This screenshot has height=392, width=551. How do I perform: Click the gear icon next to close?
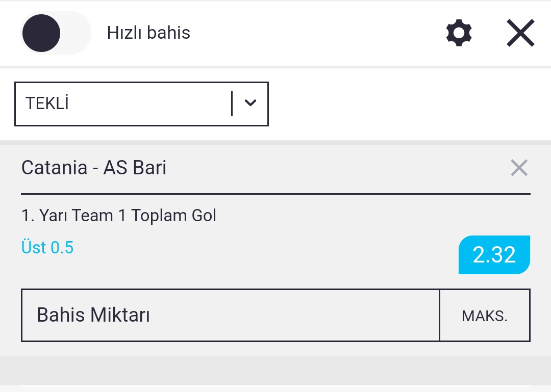click(459, 33)
